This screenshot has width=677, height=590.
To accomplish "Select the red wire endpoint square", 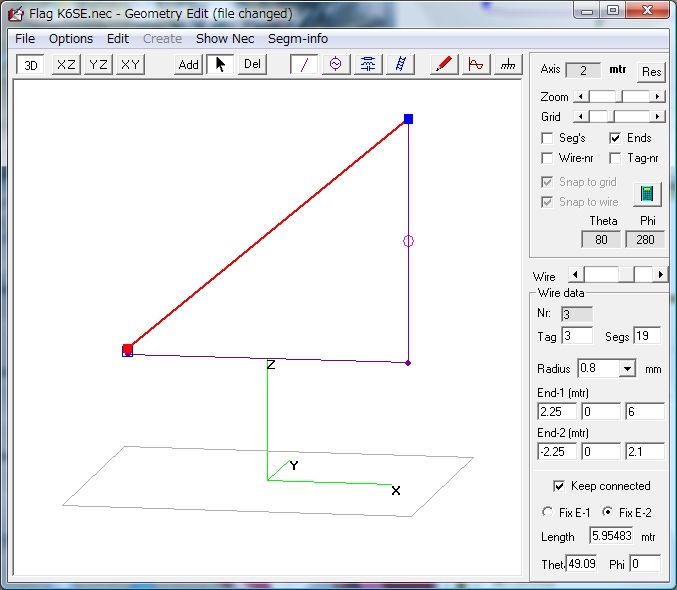I will 127,349.
